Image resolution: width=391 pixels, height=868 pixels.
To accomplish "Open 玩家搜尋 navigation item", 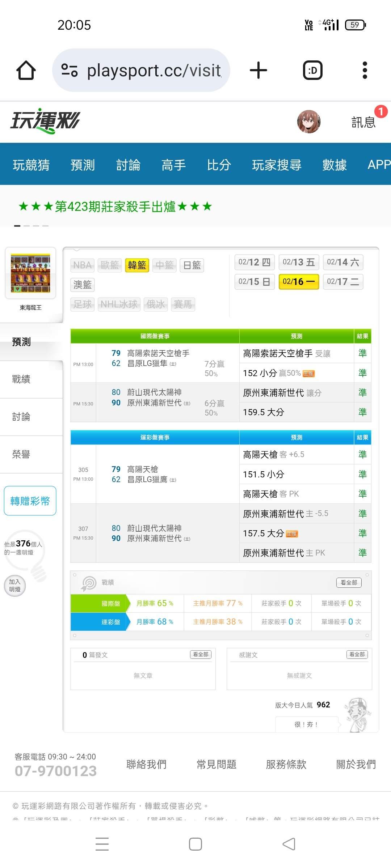I will (x=277, y=165).
